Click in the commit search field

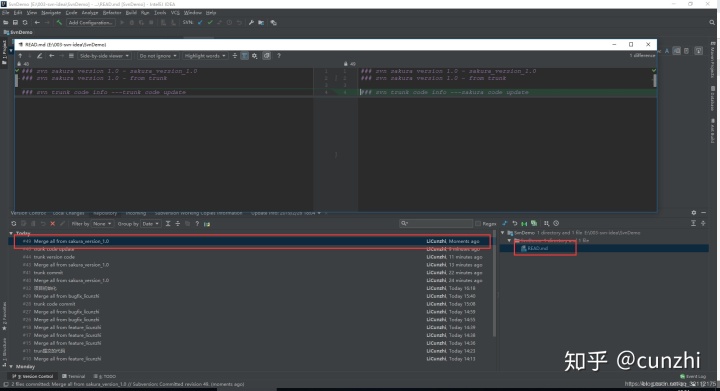pos(436,223)
